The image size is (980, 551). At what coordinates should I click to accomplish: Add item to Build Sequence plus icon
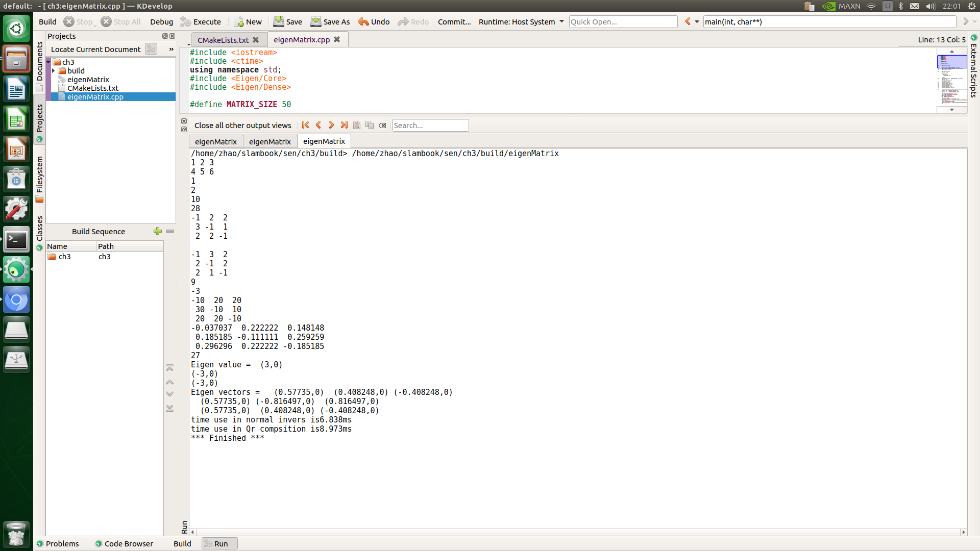click(x=157, y=231)
